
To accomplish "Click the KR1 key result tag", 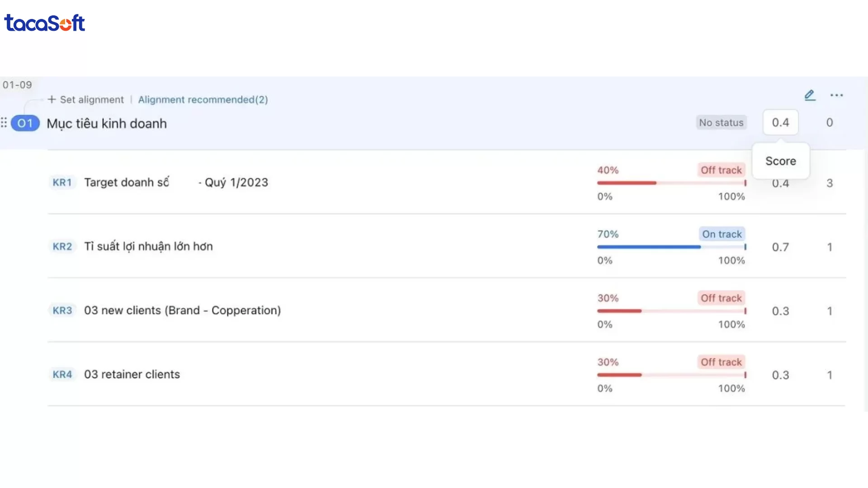I will [x=62, y=183].
